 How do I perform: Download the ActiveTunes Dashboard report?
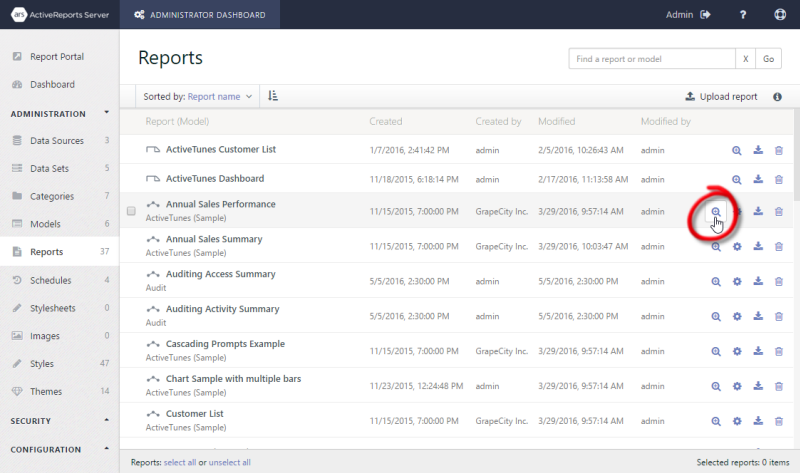click(758, 179)
